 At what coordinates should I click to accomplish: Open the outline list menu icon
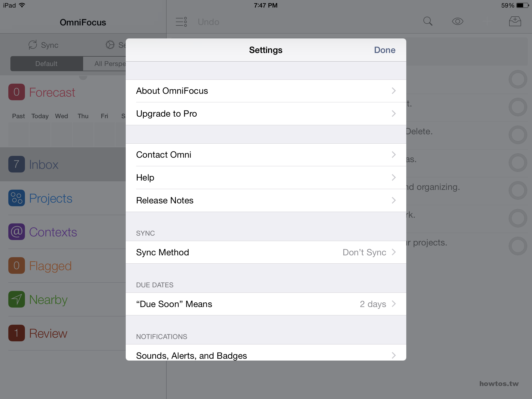pyautogui.click(x=181, y=22)
